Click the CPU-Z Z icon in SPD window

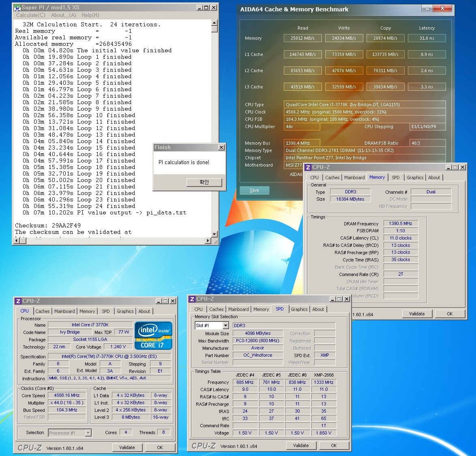point(192,299)
